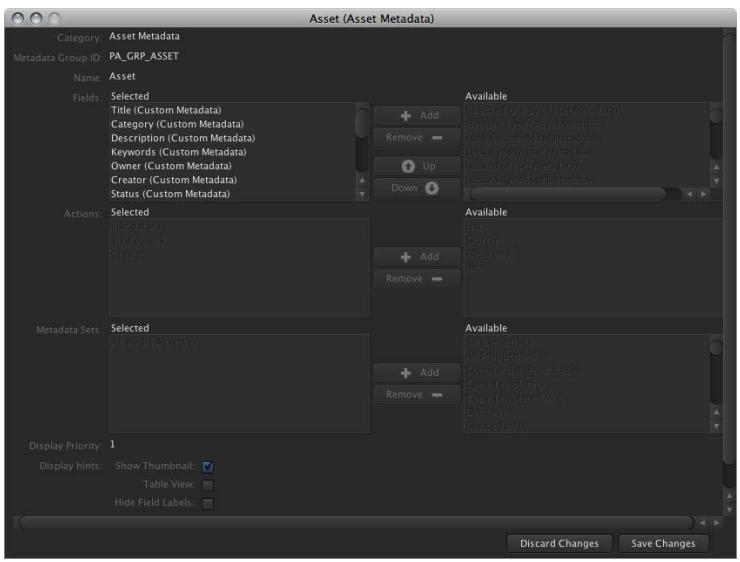Enable Hide Field Labels checkbox
This screenshot has width=740, height=562.
coord(208,503)
